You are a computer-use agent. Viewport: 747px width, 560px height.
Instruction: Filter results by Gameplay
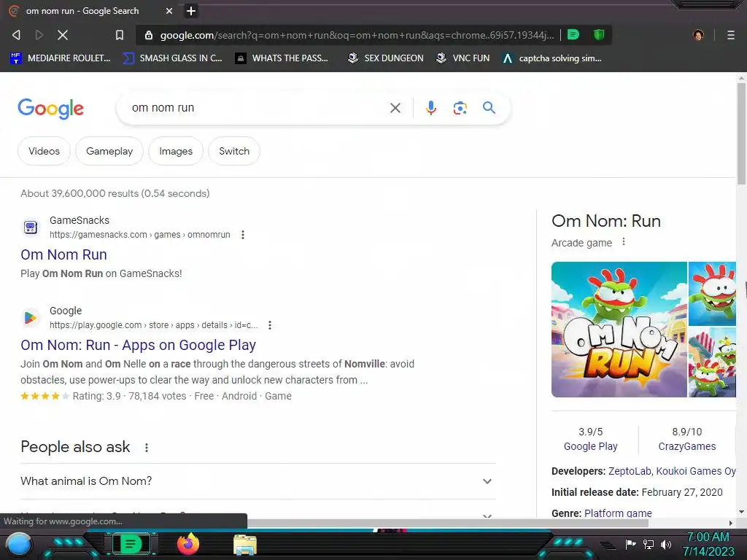[x=109, y=152]
